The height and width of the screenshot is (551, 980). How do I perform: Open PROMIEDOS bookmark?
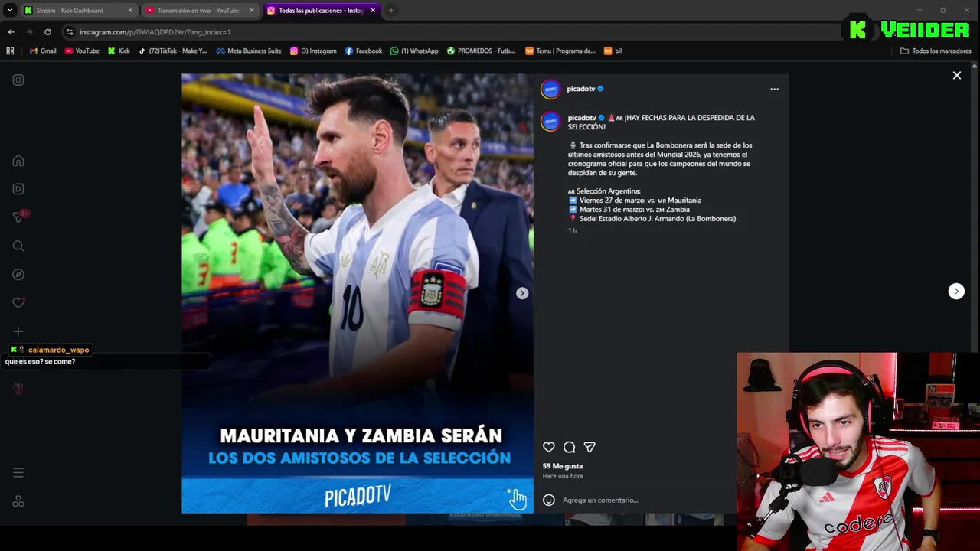click(481, 51)
